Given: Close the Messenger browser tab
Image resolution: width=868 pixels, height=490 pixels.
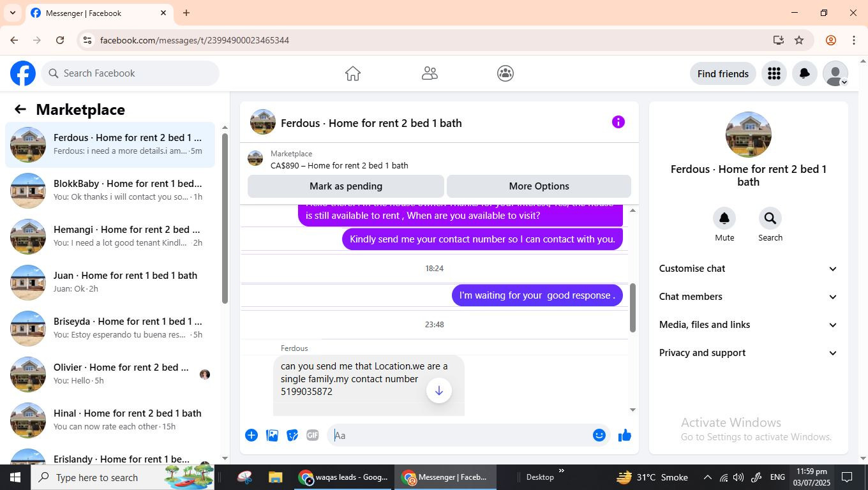Looking at the screenshot, I should [x=163, y=13].
